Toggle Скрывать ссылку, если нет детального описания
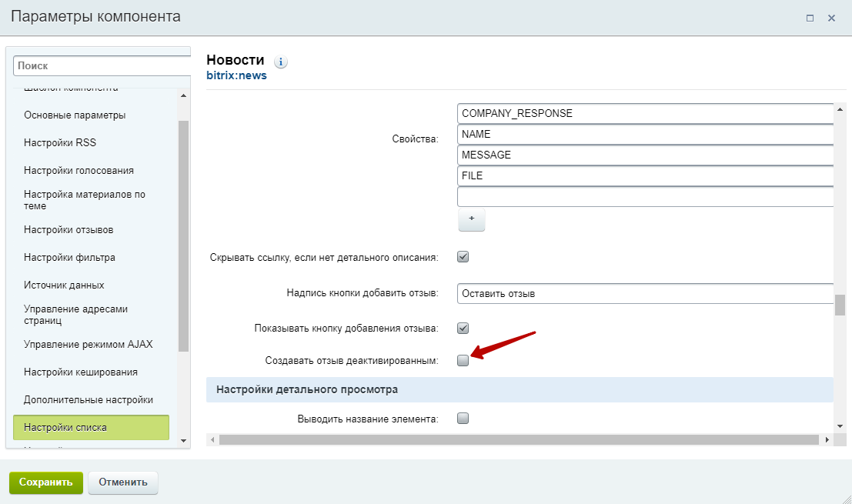This screenshot has height=504, width=852. click(x=463, y=257)
